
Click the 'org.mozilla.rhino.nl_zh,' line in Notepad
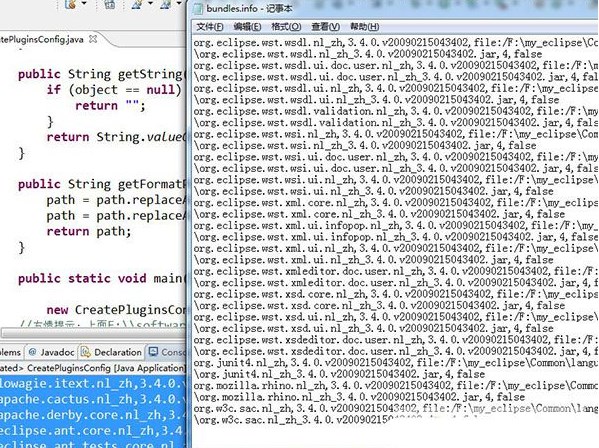coord(395,385)
